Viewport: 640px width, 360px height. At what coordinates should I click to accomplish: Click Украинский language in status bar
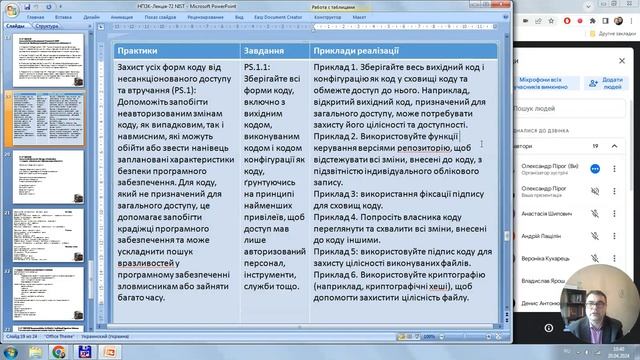pyautogui.click(x=105, y=337)
